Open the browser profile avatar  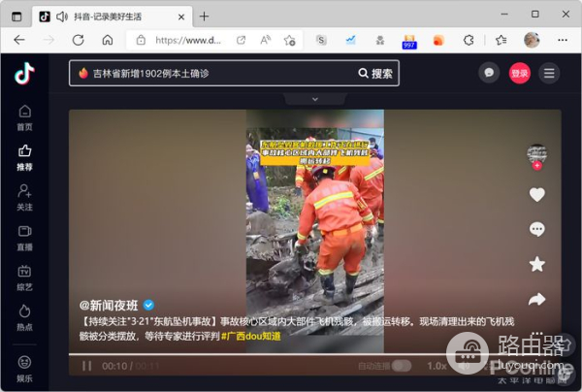[532, 40]
